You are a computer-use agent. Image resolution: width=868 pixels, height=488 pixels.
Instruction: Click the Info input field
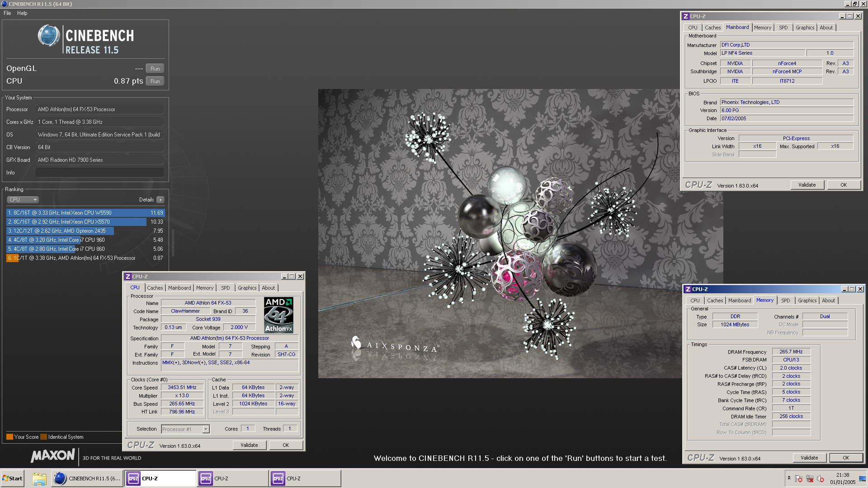pos(100,173)
